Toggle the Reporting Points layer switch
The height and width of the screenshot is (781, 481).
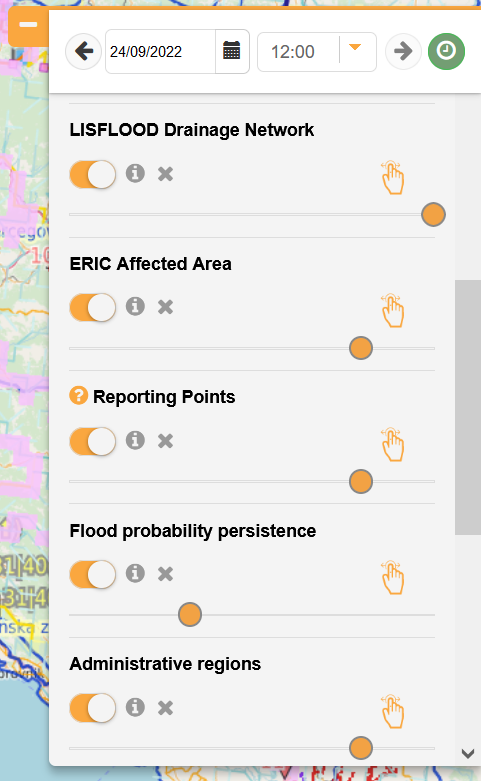[x=93, y=441]
